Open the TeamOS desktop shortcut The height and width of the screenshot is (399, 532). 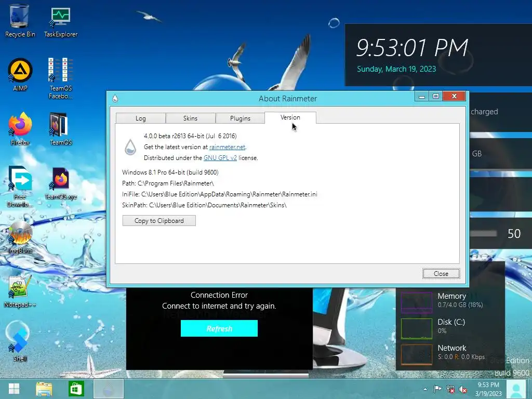point(60,129)
